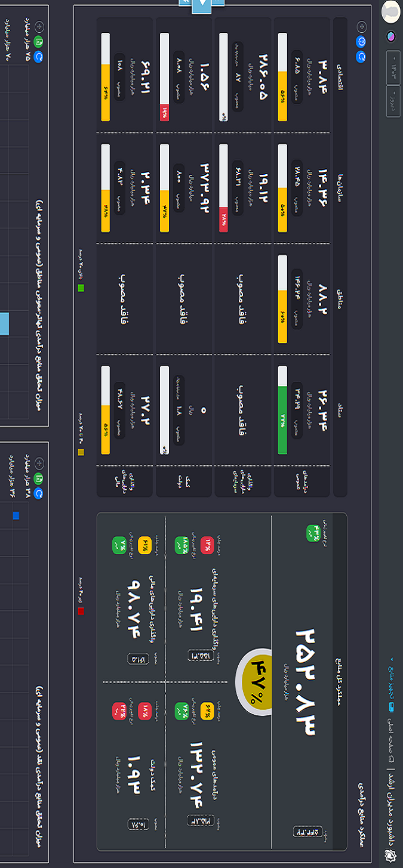Open the month dropdown next to the year selector
This screenshot has width=403, height=868.
393,103
